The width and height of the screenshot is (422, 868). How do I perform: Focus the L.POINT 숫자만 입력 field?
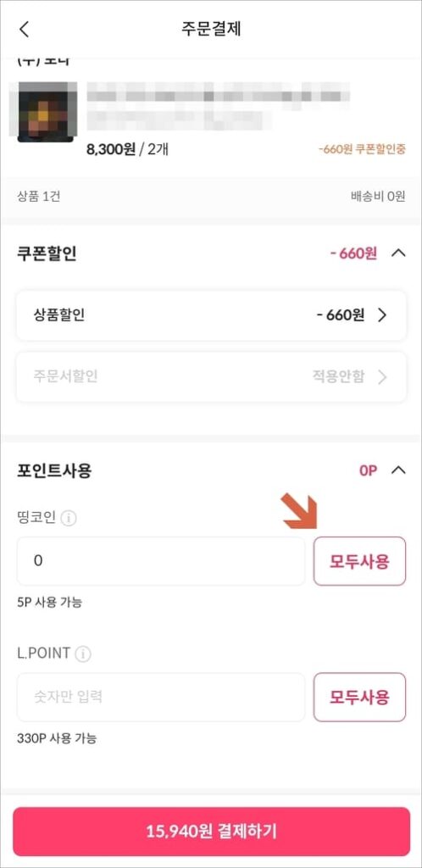click(161, 697)
